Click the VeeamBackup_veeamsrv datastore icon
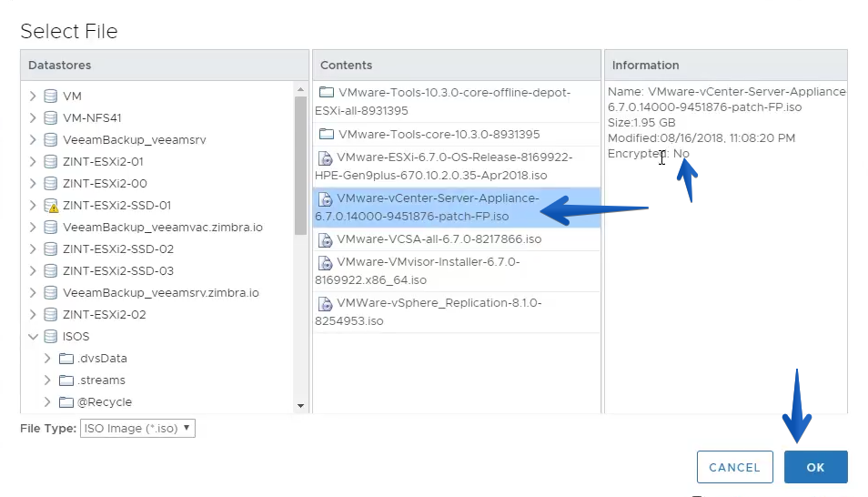This screenshot has width=868, height=497. 50,139
